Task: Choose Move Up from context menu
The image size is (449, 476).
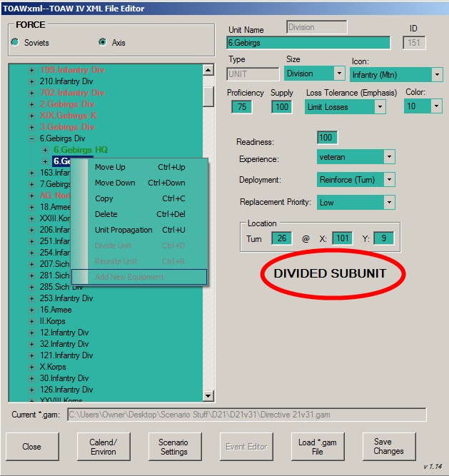Action: pyautogui.click(x=139, y=167)
